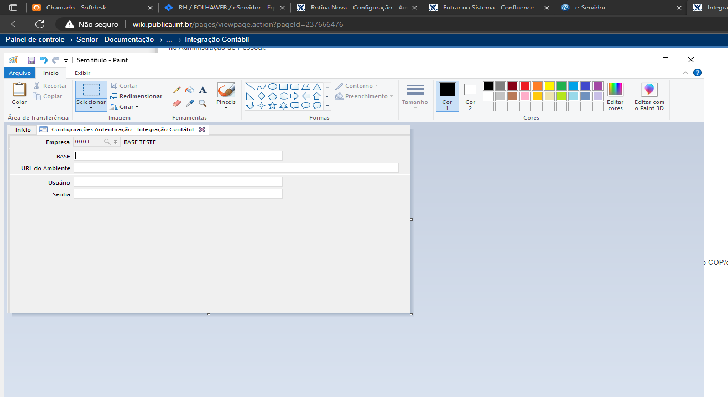Choose the green palette swatch
The image size is (728, 397).
pyautogui.click(x=561, y=86)
